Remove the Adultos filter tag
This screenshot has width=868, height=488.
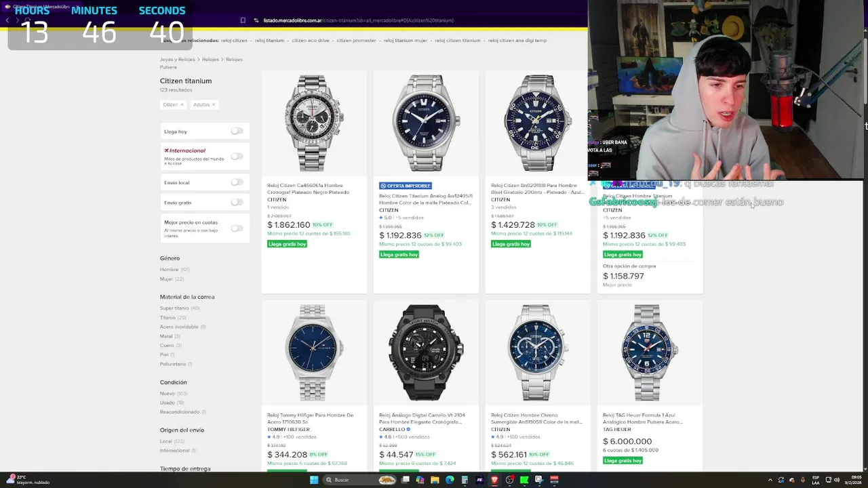[x=214, y=104]
